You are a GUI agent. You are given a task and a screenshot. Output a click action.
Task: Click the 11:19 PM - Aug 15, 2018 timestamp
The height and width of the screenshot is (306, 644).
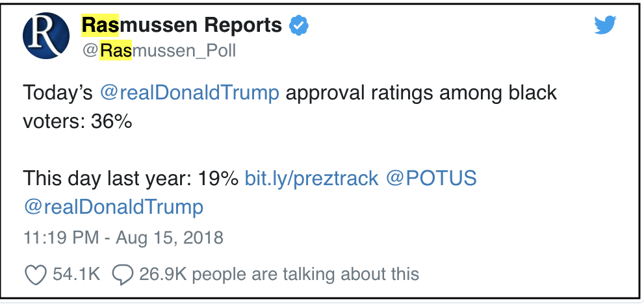(x=123, y=238)
